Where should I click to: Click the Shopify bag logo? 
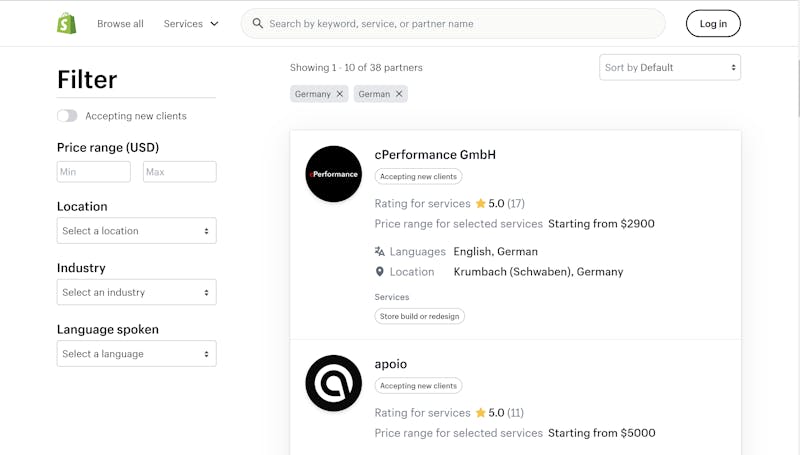tap(66, 23)
